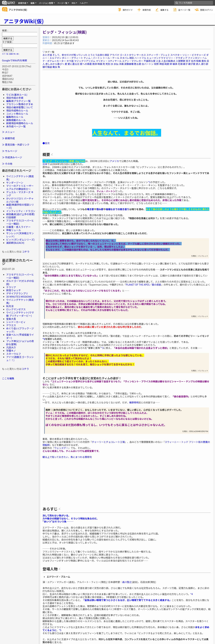Click the タグ検索 text input
Image resolution: width=215 pixels, height=644 pixels.
(x=20, y=46)
